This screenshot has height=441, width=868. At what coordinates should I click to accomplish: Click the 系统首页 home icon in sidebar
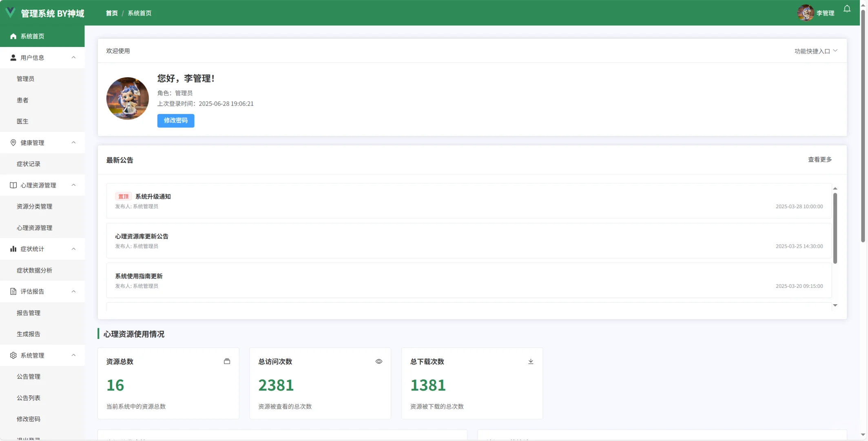[x=13, y=36]
